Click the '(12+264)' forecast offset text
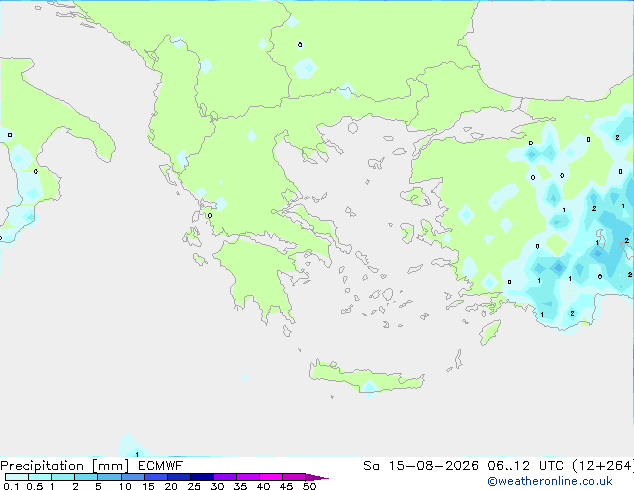Screen dimensions: 634x490 pos(603,465)
